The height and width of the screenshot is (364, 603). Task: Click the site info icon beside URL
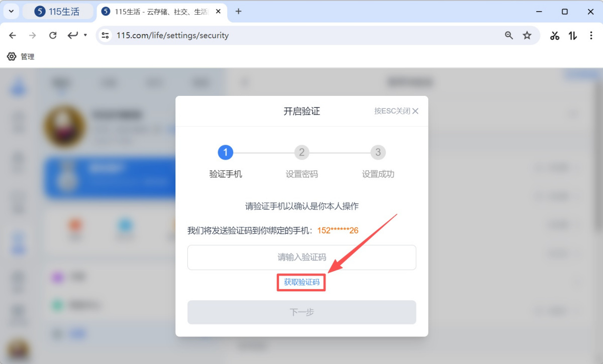pyautogui.click(x=105, y=35)
